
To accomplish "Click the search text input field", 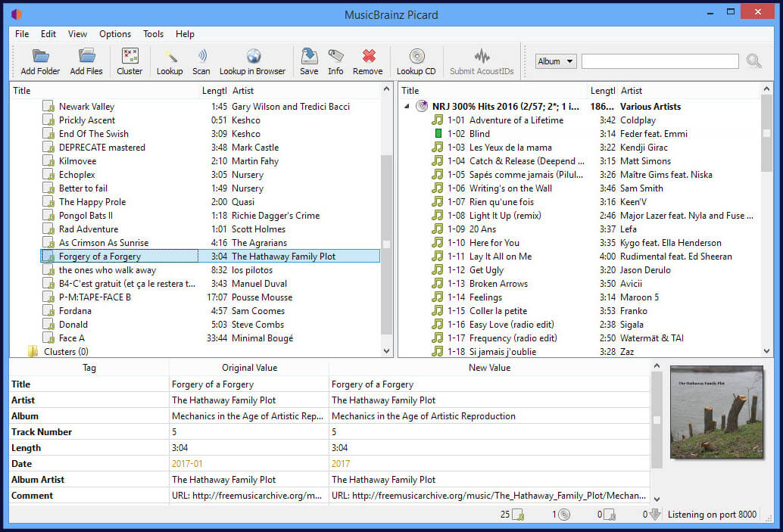I will 660,61.
